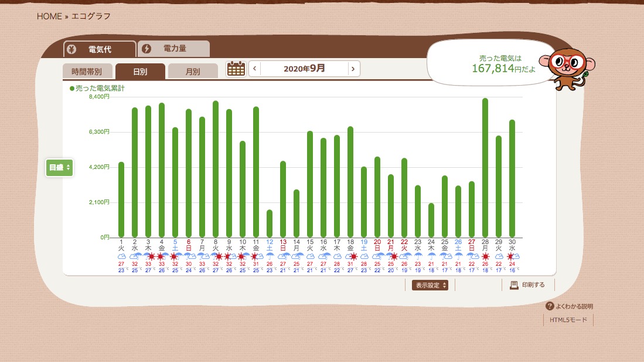Viewport: 644px width, 362px height.
Task: Open the calendar date picker icon
Action: click(236, 69)
